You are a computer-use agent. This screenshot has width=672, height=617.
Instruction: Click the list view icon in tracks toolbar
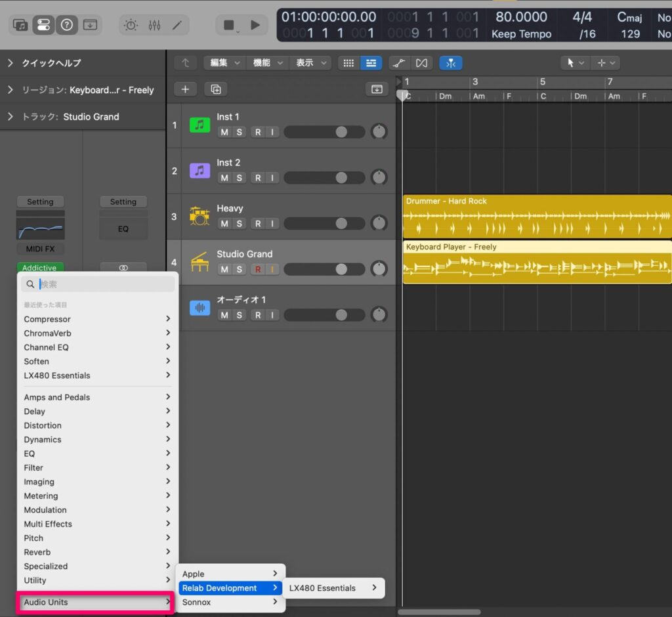(371, 63)
